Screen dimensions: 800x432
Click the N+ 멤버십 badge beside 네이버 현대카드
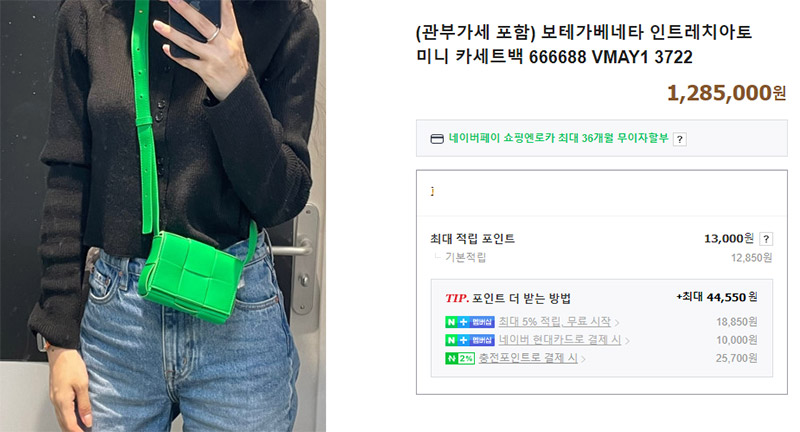coord(469,340)
